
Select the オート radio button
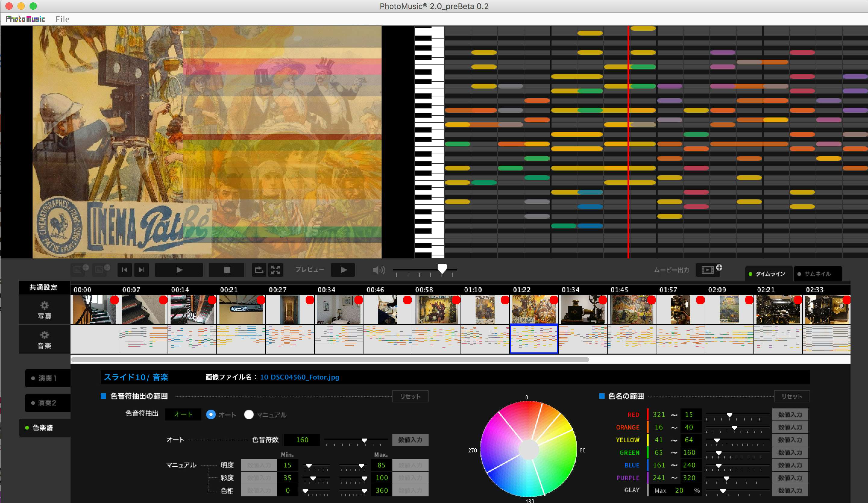tap(211, 414)
